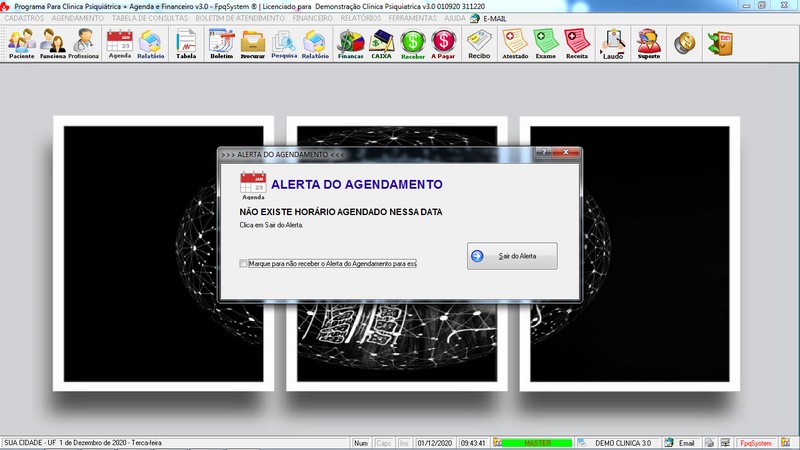Open the FINANCEIRO menu

pos(312,18)
